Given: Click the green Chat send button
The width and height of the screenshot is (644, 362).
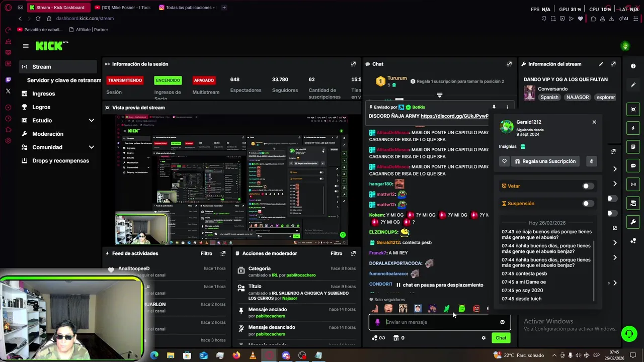Looking at the screenshot, I should pyautogui.click(x=501, y=338).
